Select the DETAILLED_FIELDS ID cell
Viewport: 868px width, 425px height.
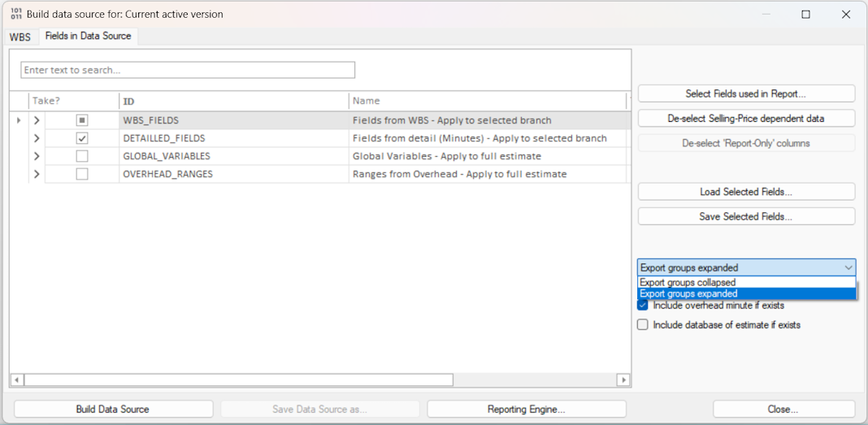click(233, 138)
